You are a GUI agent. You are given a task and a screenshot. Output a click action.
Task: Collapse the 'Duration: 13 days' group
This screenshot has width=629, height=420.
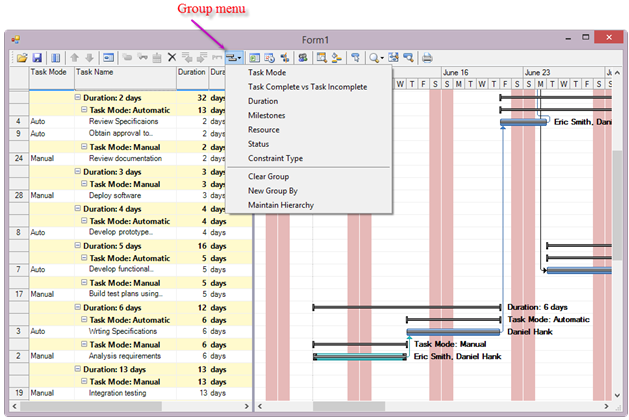[78, 368]
